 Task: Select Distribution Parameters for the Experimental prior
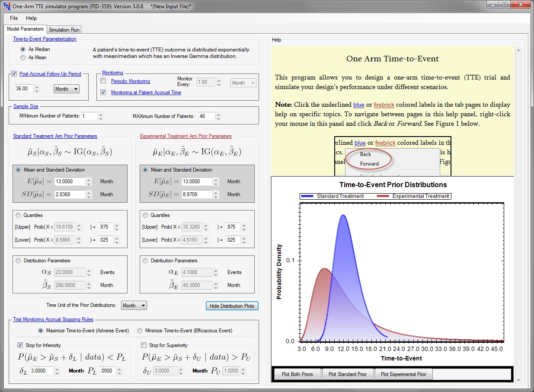145,260
